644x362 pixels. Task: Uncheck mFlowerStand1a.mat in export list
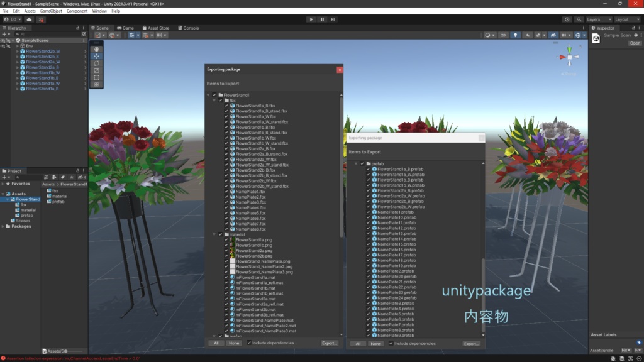click(226, 277)
